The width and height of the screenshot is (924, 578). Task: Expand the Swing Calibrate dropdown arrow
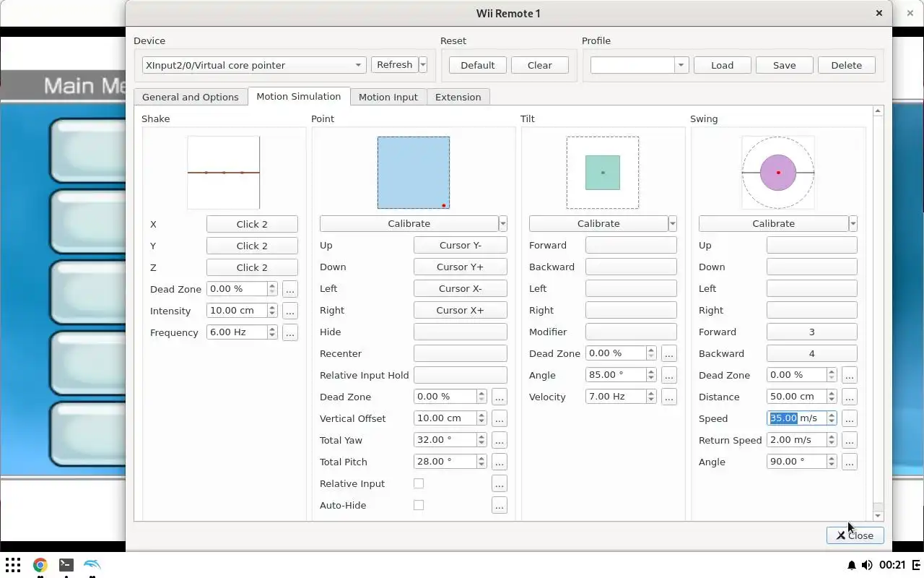coord(853,223)
